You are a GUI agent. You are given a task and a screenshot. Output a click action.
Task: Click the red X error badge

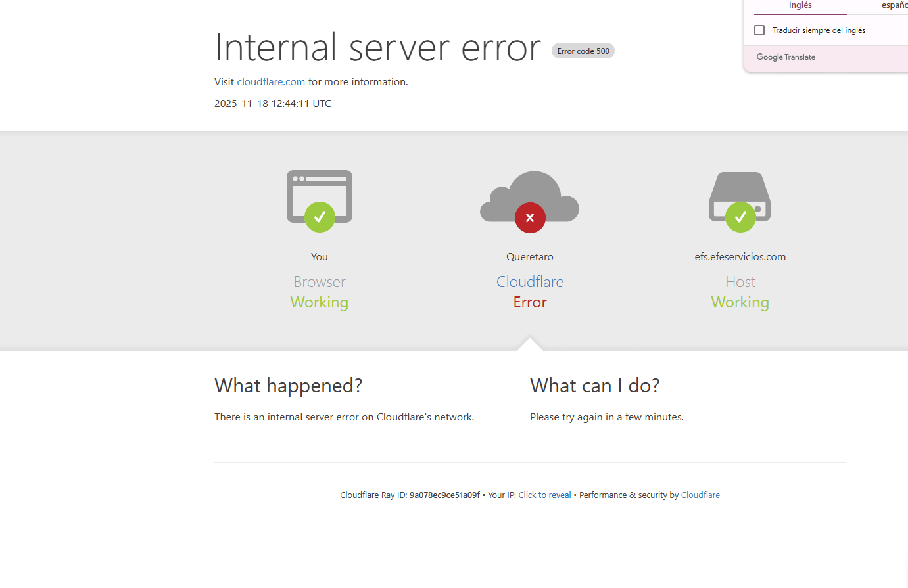[x=530, y=217]
